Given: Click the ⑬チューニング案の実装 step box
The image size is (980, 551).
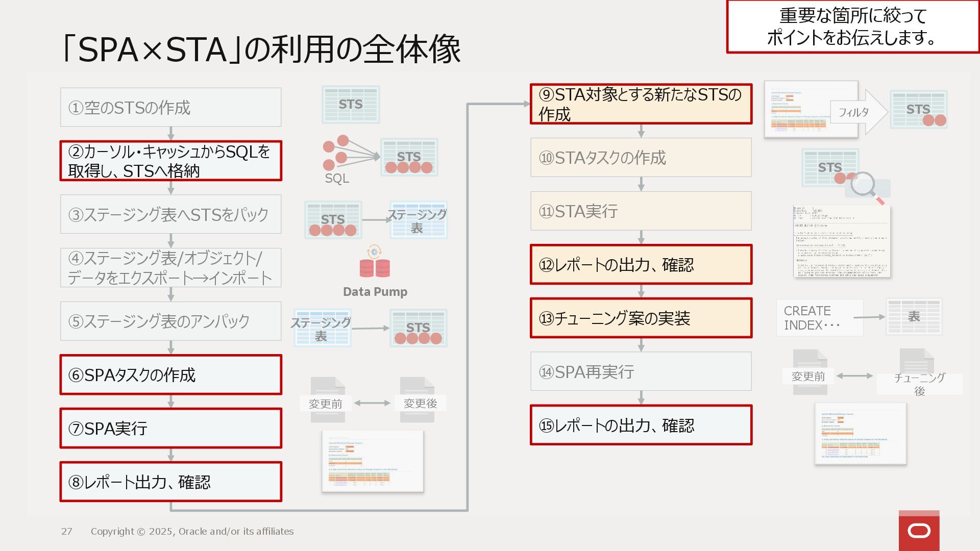Looking at the screenshot, I should (641, 318).
